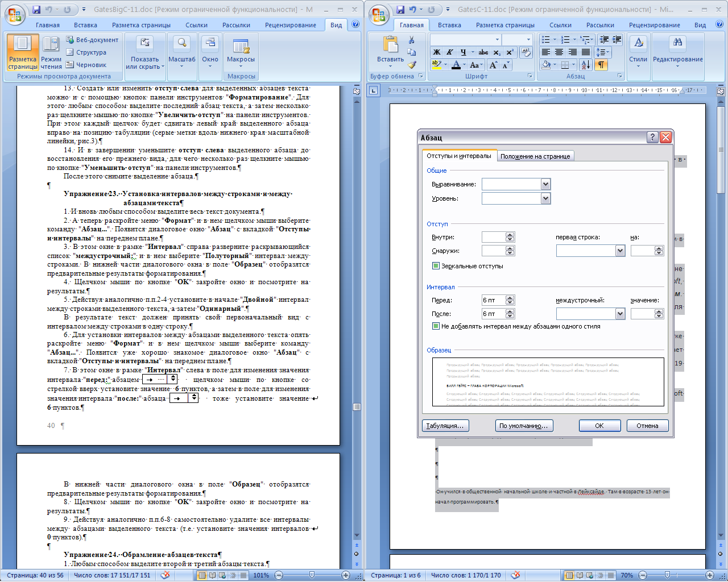Image resolution: width=728 pixels, height=582 pixels.
Task: Toggle bold (Ж) formatting
Action: click(x=436, y=52)
